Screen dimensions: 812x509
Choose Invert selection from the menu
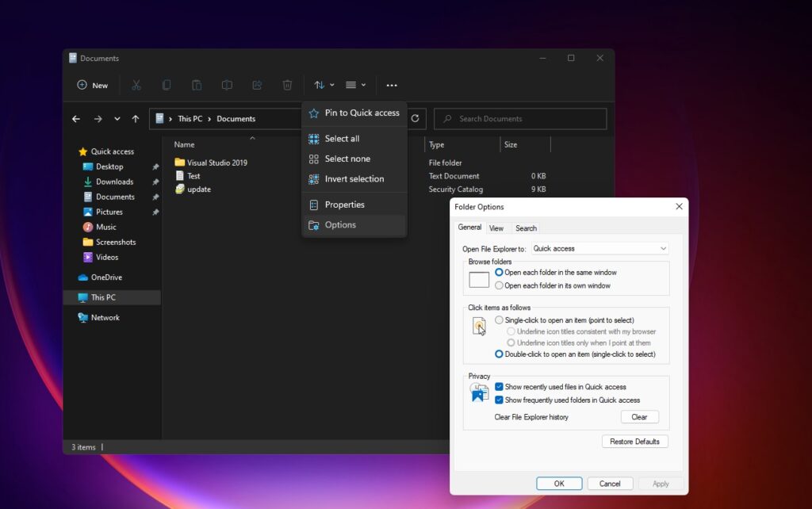[x=354, y=178]
